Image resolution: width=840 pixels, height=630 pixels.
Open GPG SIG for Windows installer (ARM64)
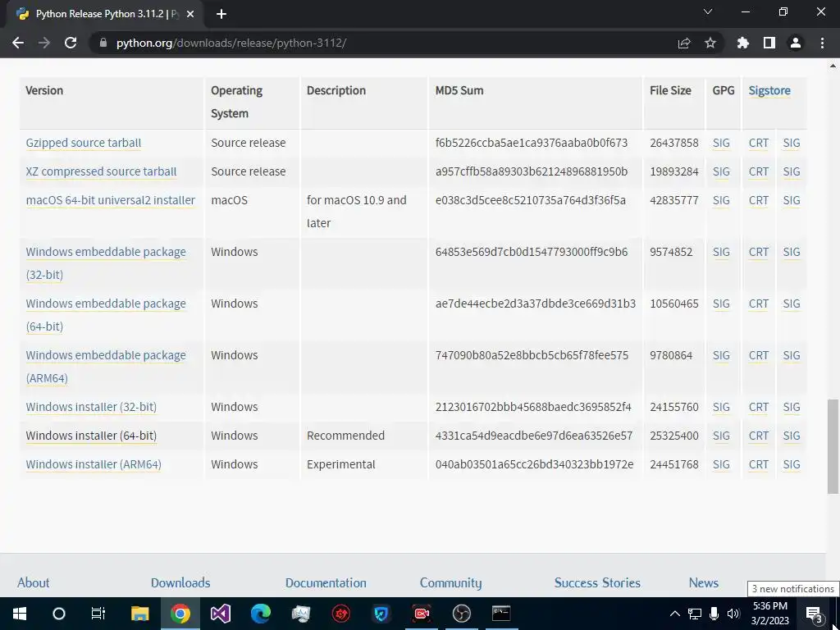point(721,464)
